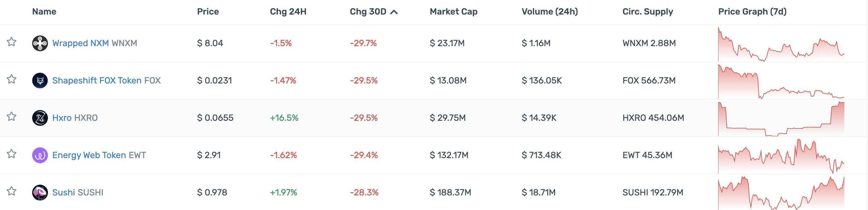Click Shapeshift FOX Token 7d price chart
The image size is (868, 210).
tap(781, 81)
